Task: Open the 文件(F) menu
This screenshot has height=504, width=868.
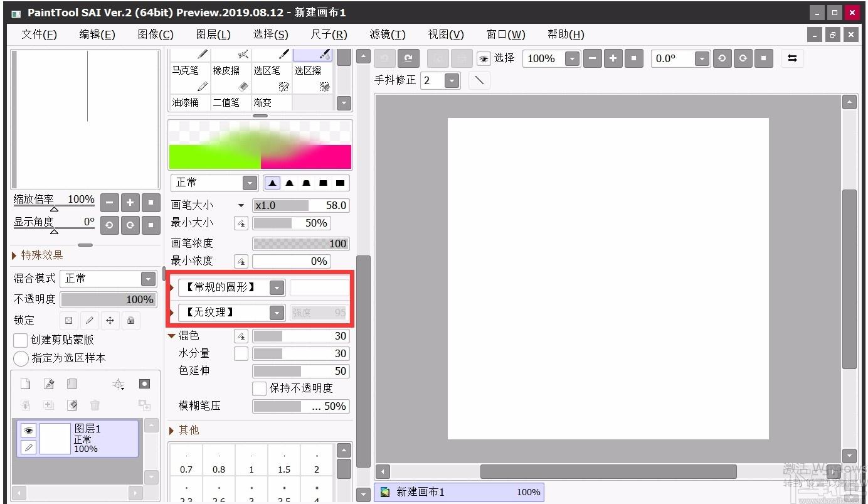Action: pyautogui.click(x=39, y=35)
